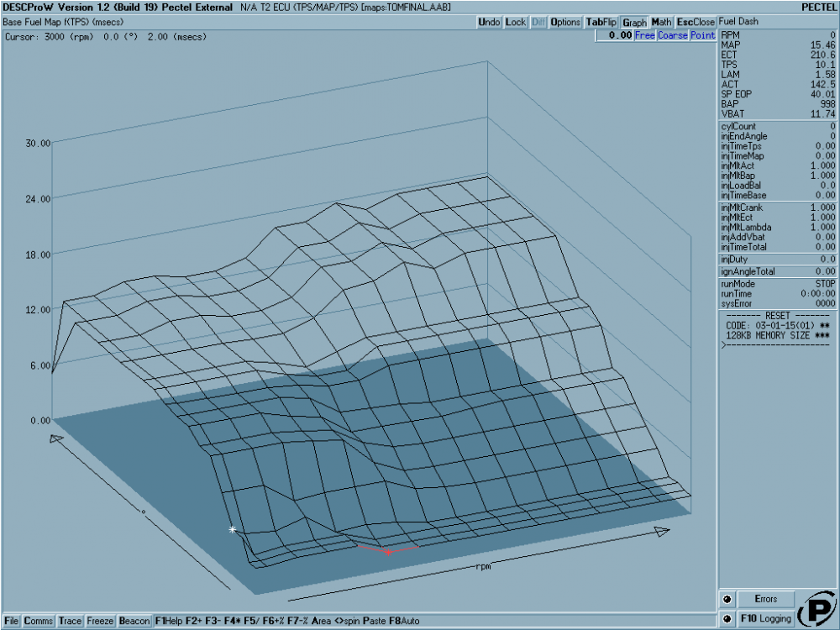Open the Errors panel button
This screenshot has height=630, width=840.
coord(767,598)
